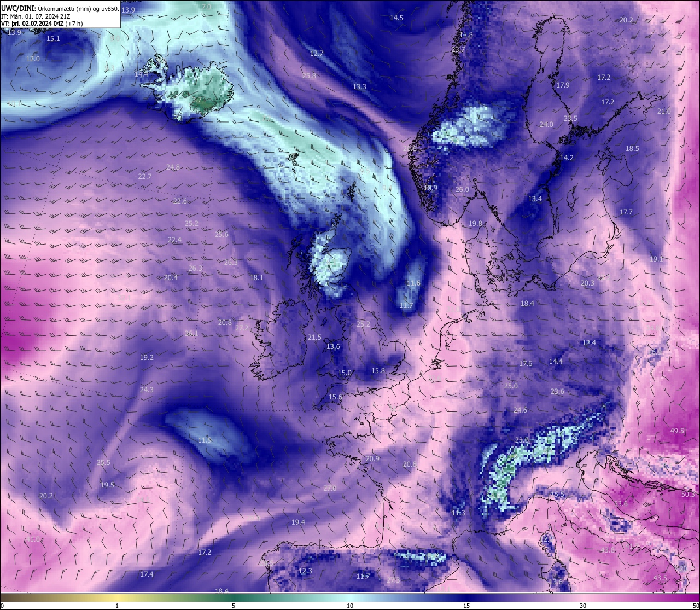
Task: Click the 14.2 value label
Action: click(x=567, y=158)
